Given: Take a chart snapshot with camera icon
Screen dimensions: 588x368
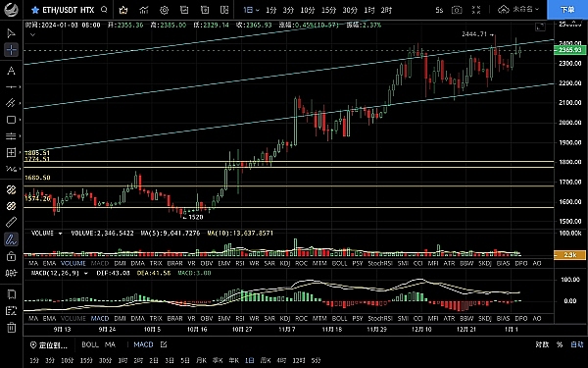Looking at the screenshot, I should pos(457,10).
